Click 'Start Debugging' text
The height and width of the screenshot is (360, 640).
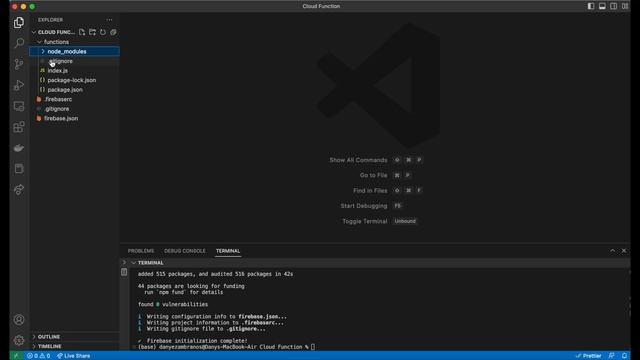click(364, 206)
